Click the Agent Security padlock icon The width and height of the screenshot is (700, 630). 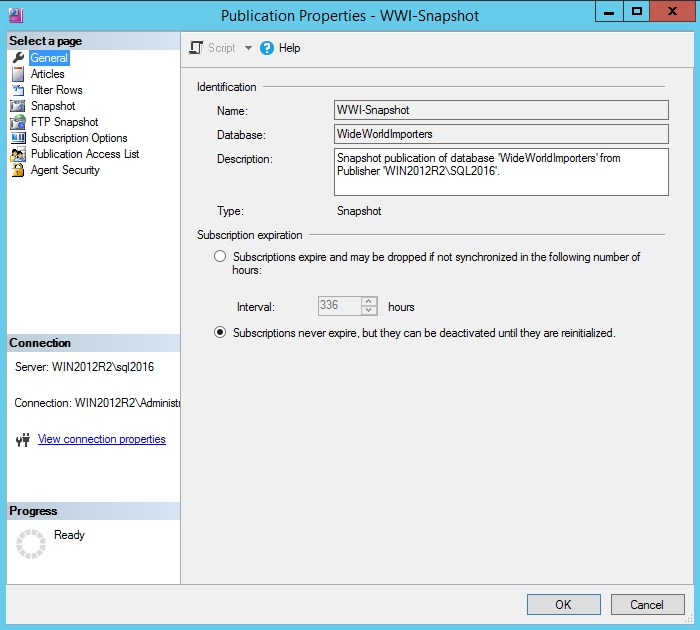pyautogui.click(x=18, y=170)
